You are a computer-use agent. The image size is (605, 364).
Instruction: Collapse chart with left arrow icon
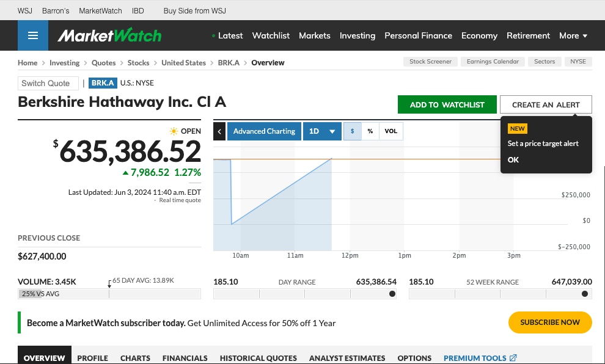pos(219,131)
